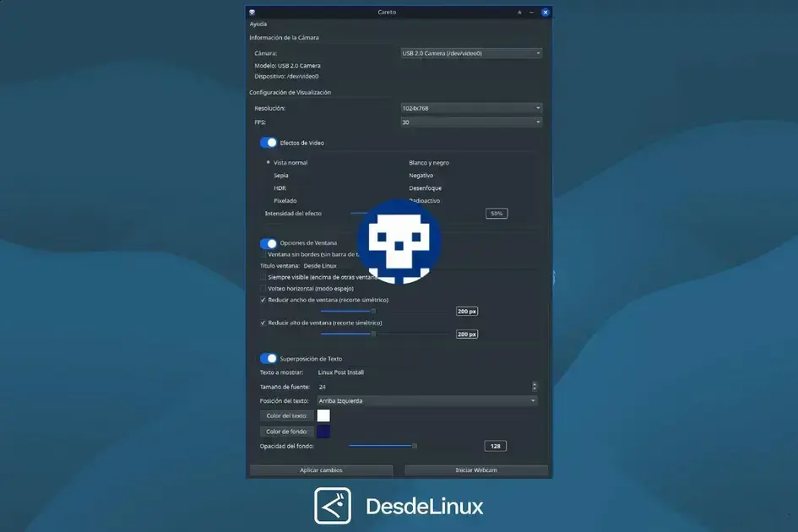Click the reduce height slider
The image size is (798, 532).
coord(385,334)
